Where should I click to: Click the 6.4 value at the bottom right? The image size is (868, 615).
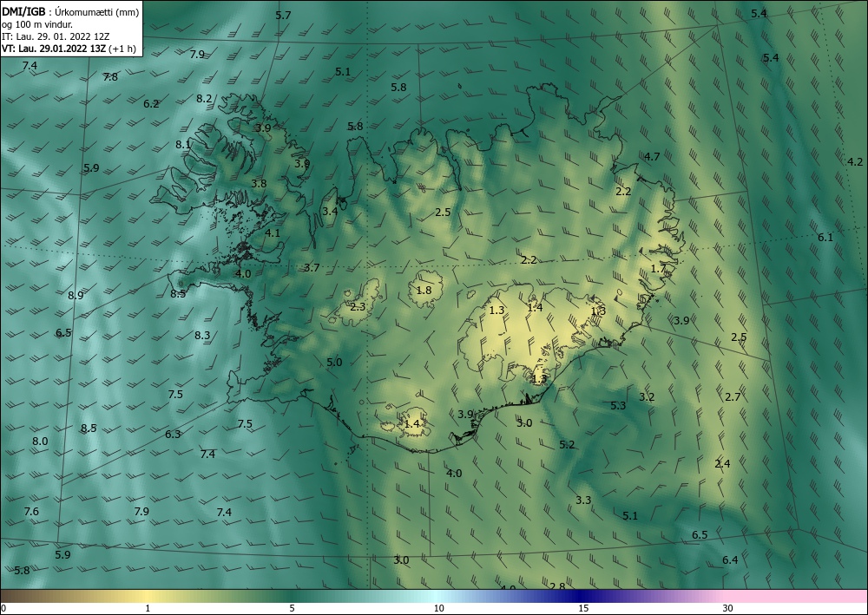click(x=730, y=560)
